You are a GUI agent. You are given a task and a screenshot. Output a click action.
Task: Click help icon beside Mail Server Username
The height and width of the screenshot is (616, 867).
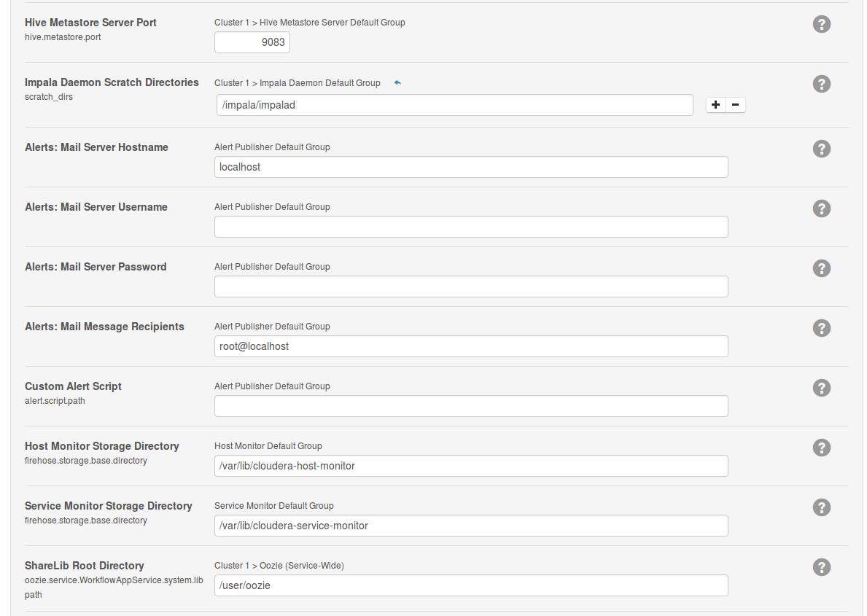click(821, 208)
